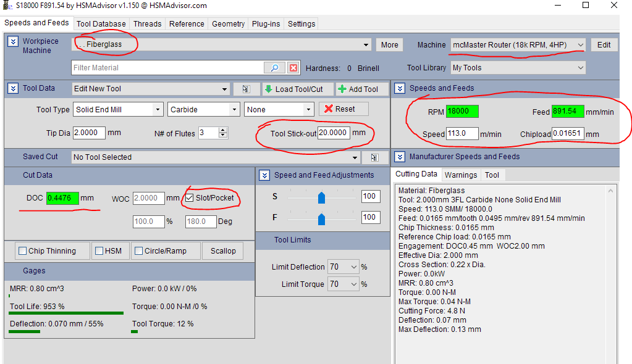The image size is (632, 364).
Task: Open the Warnings tab
Action: [460, 175]
